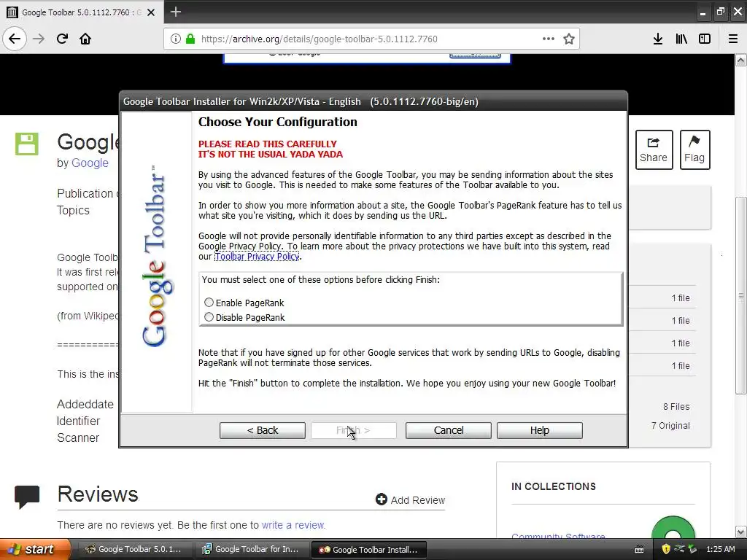Viewport: 747px width, 560px height.
Task: Toggle the sidebar view icon
Action: click(705, 39)
